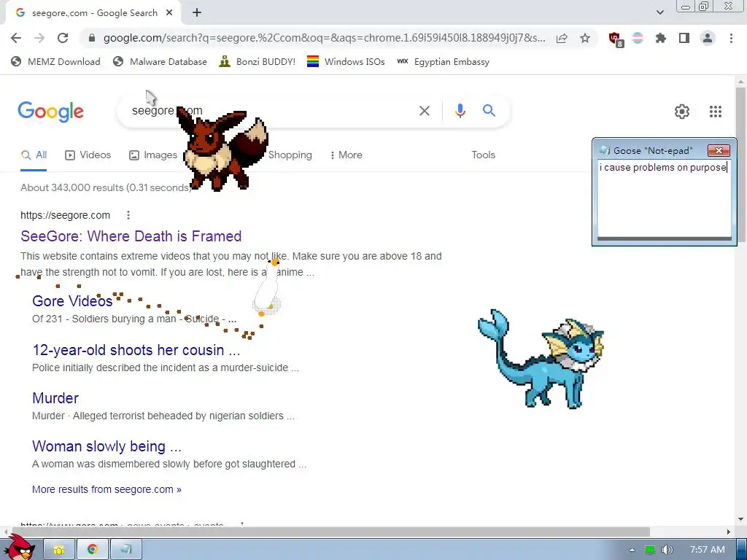Click the Google logo
This screenshot has height=560, width=747.
[x=50, y=112]
